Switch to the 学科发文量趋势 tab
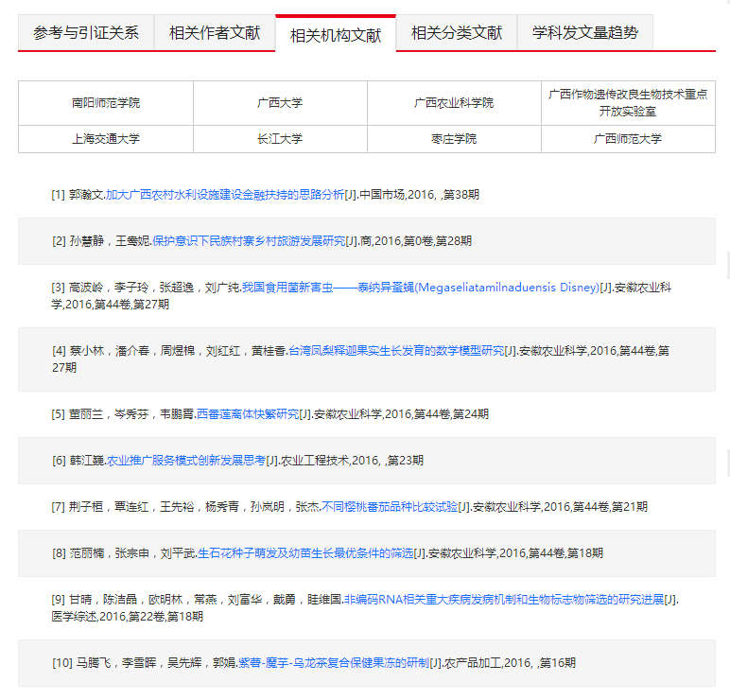Screen dimensions: 730x700 point(585,33)
